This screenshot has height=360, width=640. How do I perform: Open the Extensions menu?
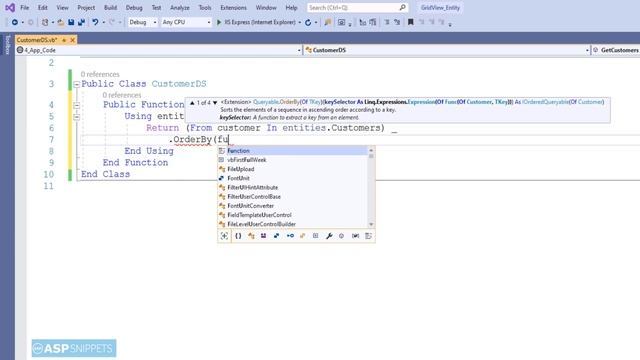point(233,8)
